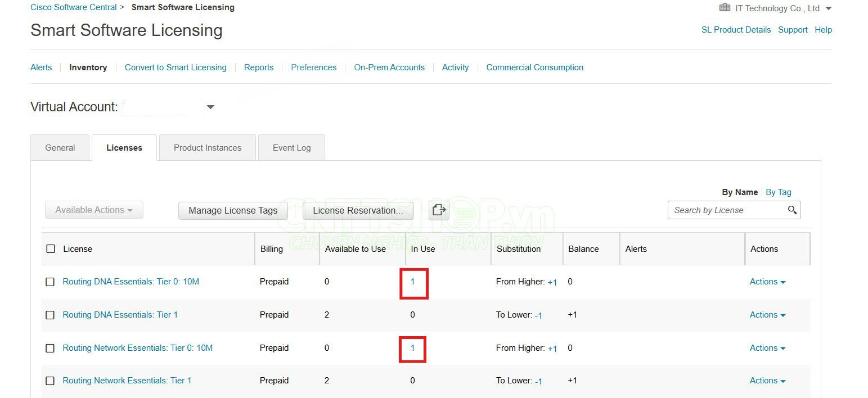Open Routing Network Essentials Tier 1 license link
The width and height of the screenshot is (868, 398).
tap(127, 381)
